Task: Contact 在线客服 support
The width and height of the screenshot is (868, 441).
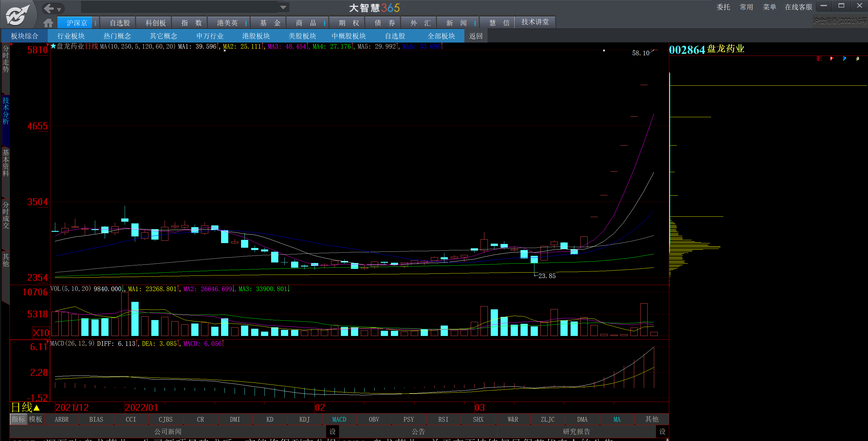Action: pyautogui.click(x=798, y=7)
